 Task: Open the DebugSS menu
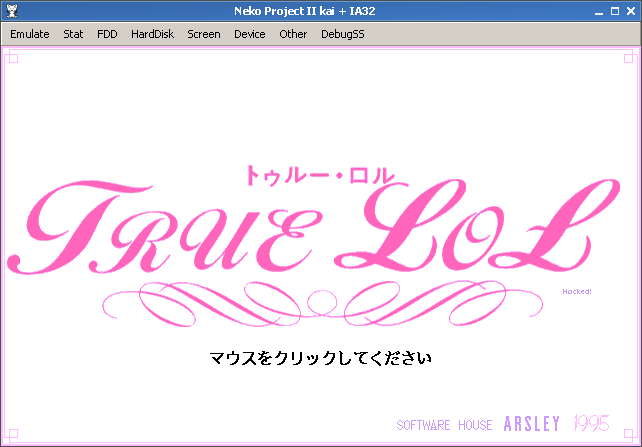344,34
